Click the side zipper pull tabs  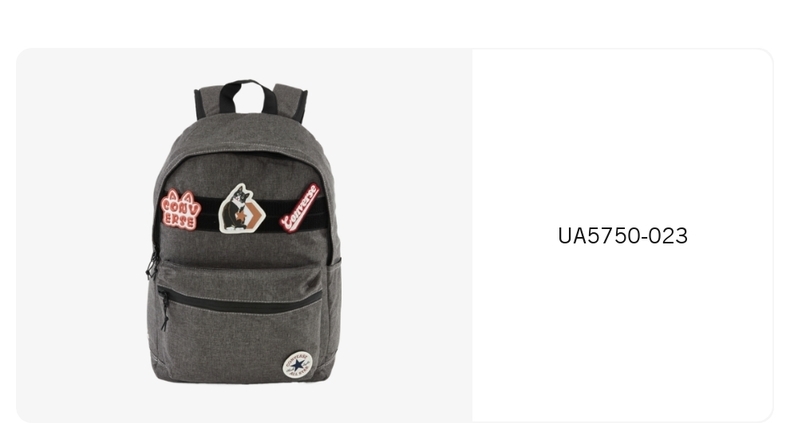(152, 264)
